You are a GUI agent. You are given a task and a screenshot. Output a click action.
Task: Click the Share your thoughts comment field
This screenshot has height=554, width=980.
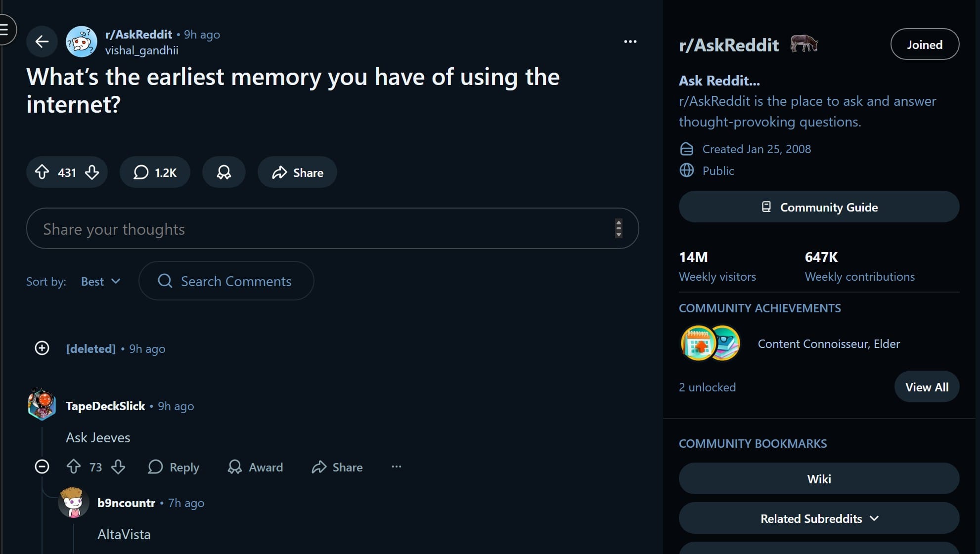click(x=297, y=228)
